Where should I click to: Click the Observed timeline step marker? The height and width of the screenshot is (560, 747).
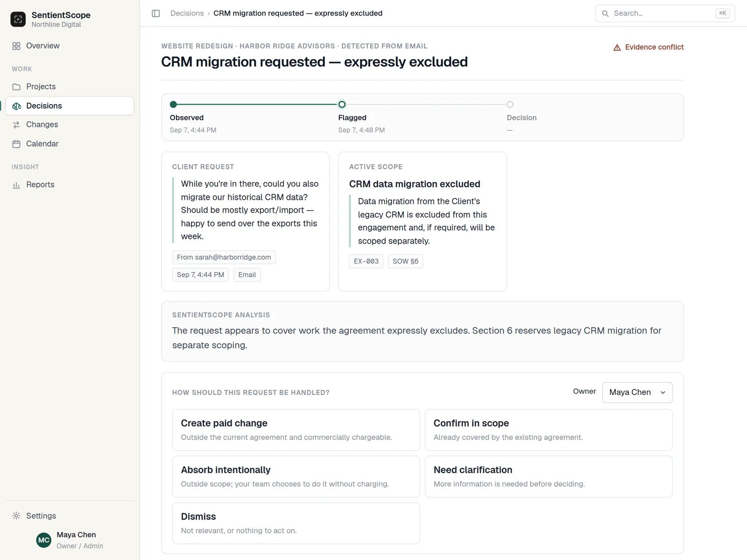point(173,104)
